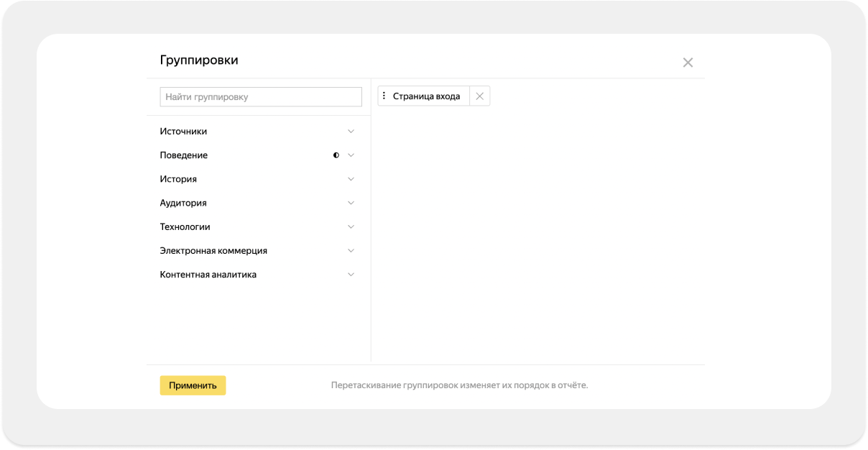The width and height of the screenshot is (868, 450).
Task: Expand the Электронная коммерция chevron
Action: pos(351,251)
